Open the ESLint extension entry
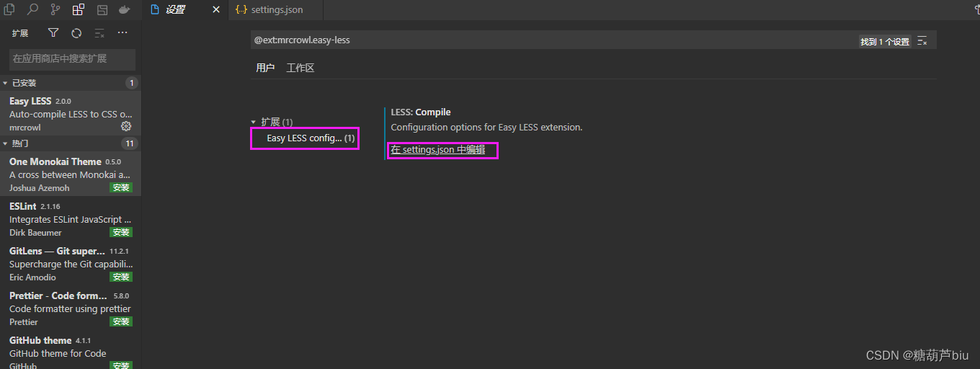 click(71, 219)
